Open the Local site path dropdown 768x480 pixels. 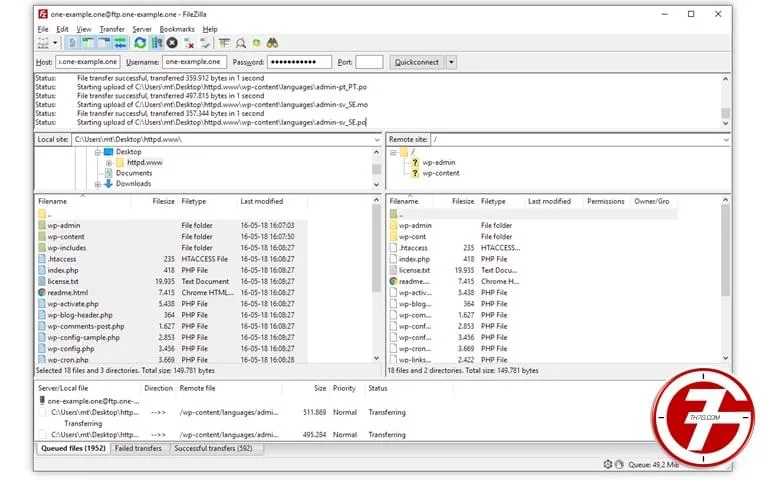pyautogui.click(x=377, y=140)
